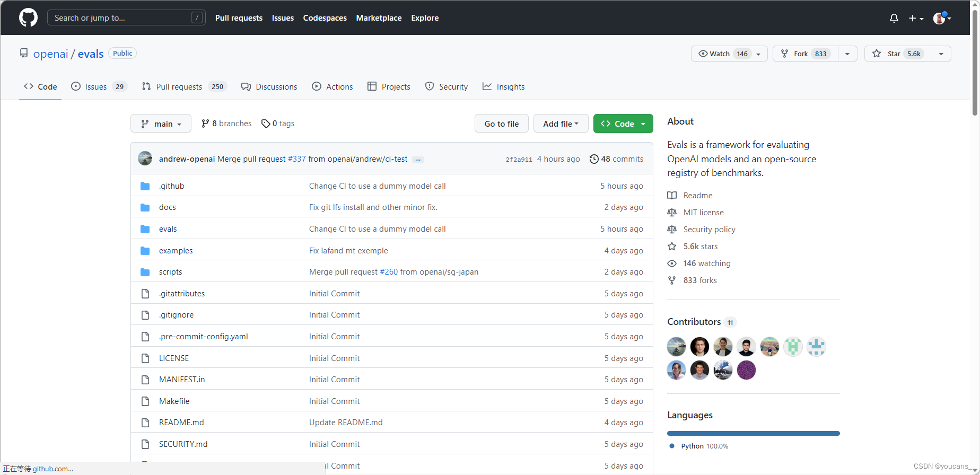Click the .pre-commit-config.yaml file icon
The height and width of the screenshot is (475, 980).
point(145,337)
